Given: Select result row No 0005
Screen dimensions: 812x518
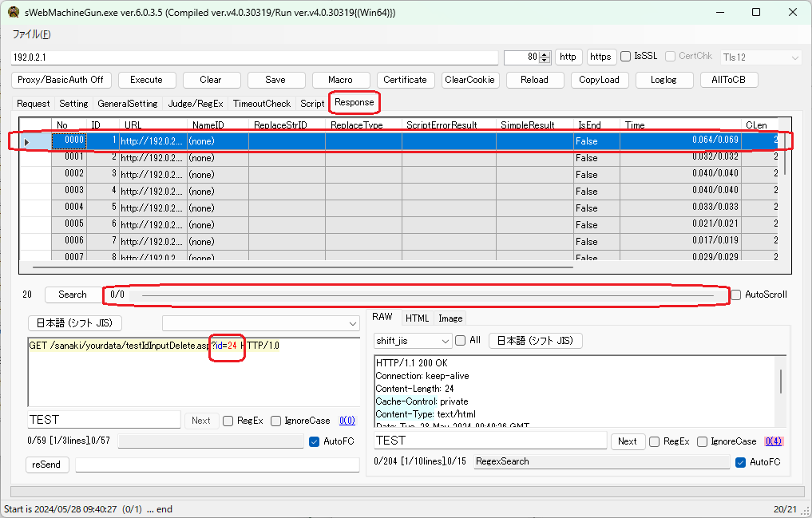Looking at the screenshot, I should coord(398,224).
